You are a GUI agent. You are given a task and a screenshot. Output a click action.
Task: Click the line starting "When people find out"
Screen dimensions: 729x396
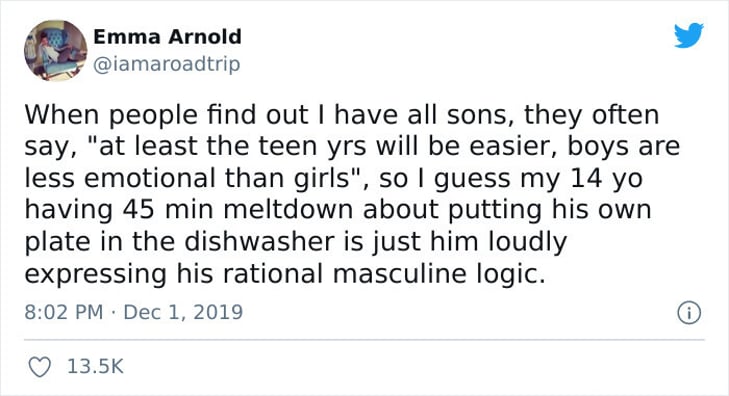[x=342, y=115]
